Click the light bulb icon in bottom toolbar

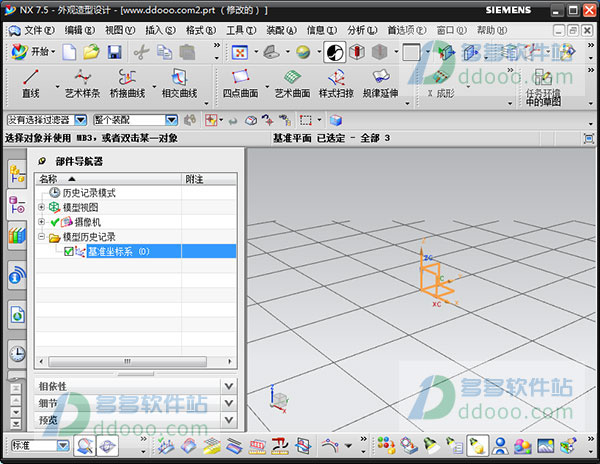click(x=477, y=446)
